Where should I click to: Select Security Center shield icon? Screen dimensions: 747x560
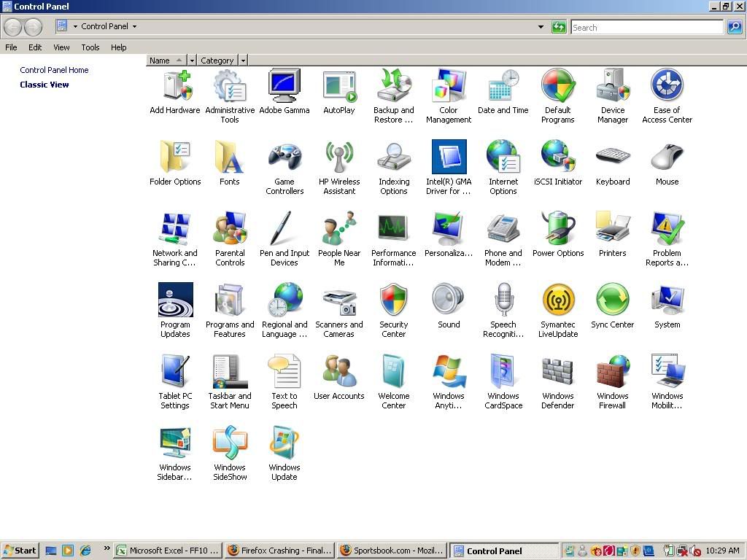tap(394, 300)
